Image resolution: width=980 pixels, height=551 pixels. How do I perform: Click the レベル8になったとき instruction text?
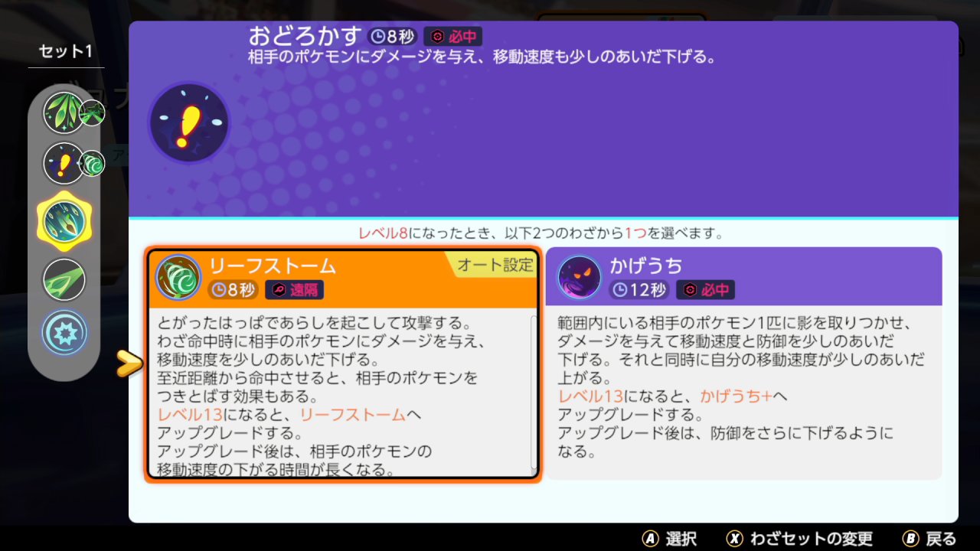tap(541, 233)
